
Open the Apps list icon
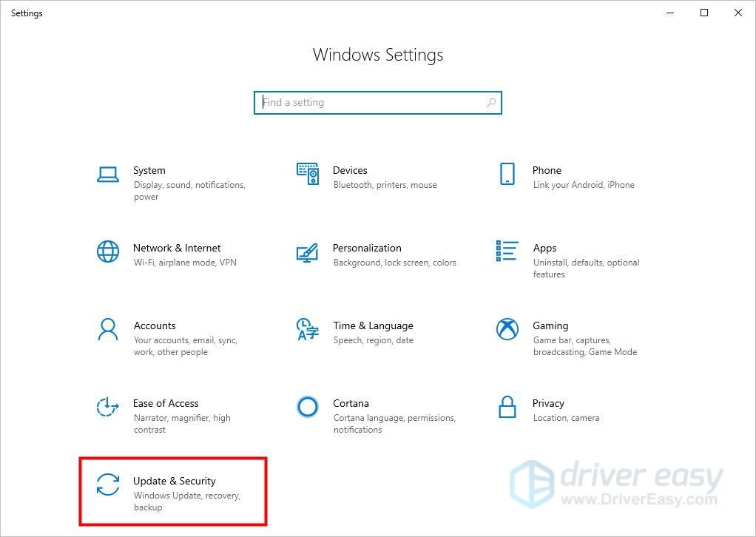tap(507, 251)
